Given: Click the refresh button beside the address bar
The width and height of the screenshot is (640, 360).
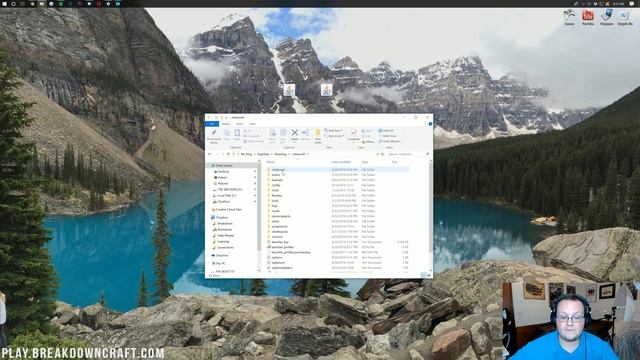Looking at the screenshot, I should tap(382, 154).
